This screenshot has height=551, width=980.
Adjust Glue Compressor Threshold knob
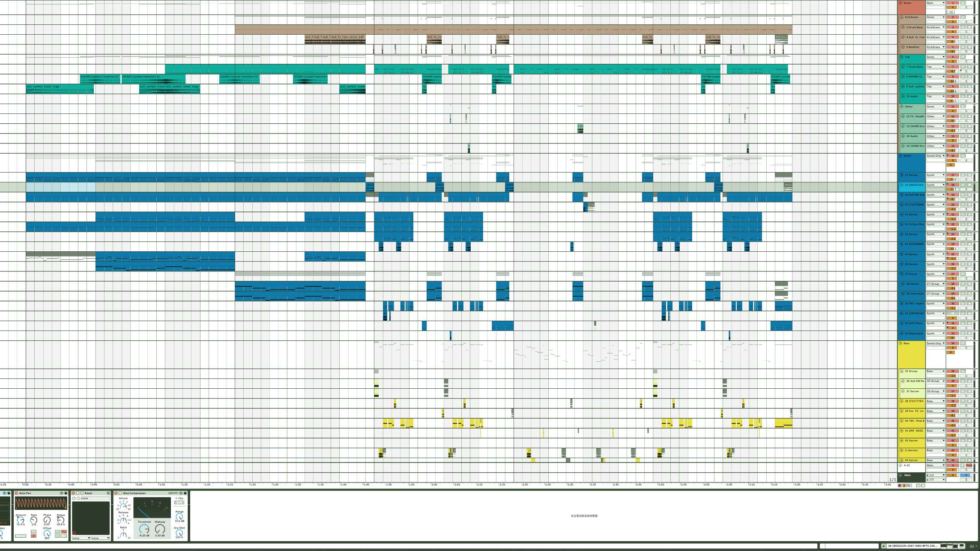point(144,529)
